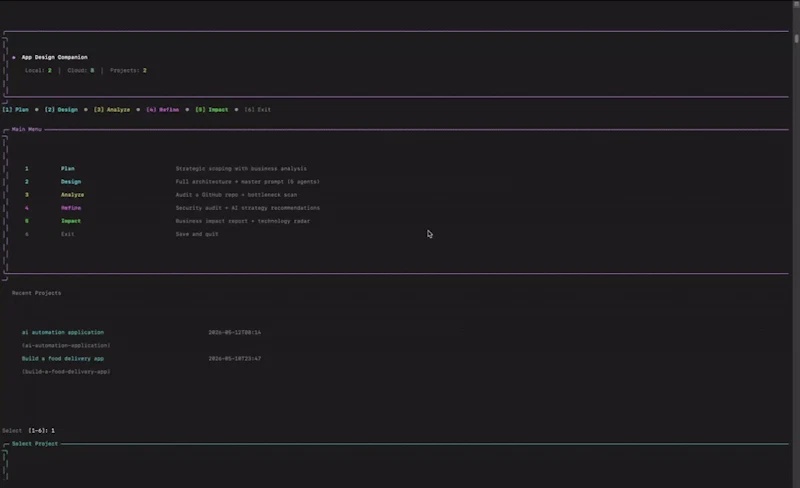The image size is (800, 488).
Task: Click the 2026-05-12 timestamp
Action: (x=235, y=332)
